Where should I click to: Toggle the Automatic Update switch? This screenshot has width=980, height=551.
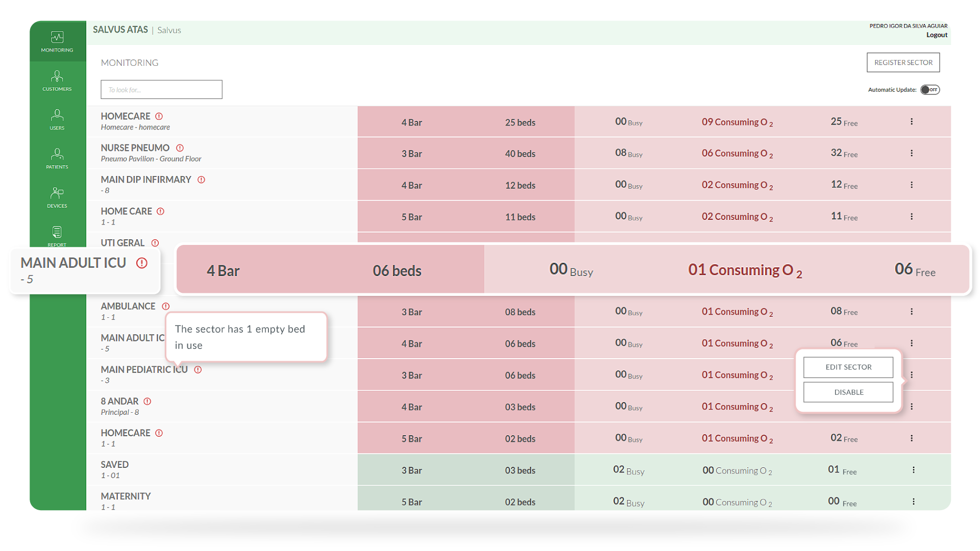pos(930,89)
